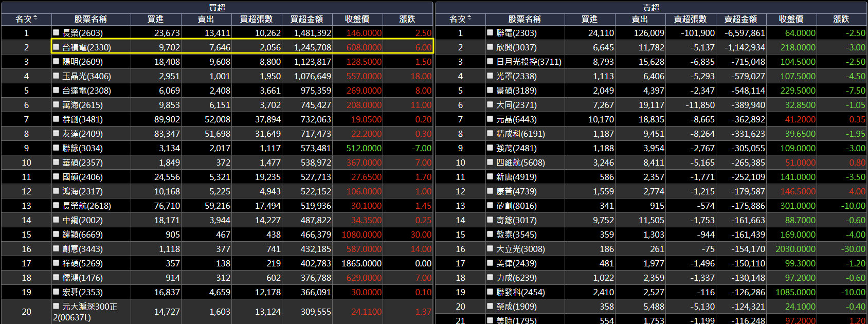Click the 買超 table title

pyautogui.click(x=217, y=7)
